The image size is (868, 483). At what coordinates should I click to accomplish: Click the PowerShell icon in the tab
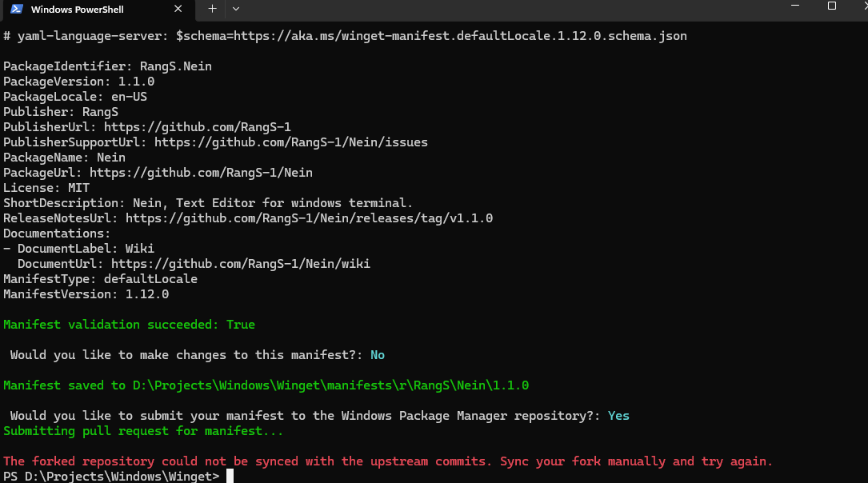pos(17,9)
